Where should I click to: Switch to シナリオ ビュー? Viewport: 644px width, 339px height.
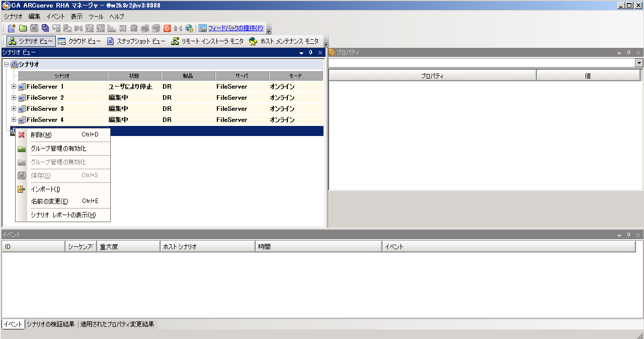31,41
